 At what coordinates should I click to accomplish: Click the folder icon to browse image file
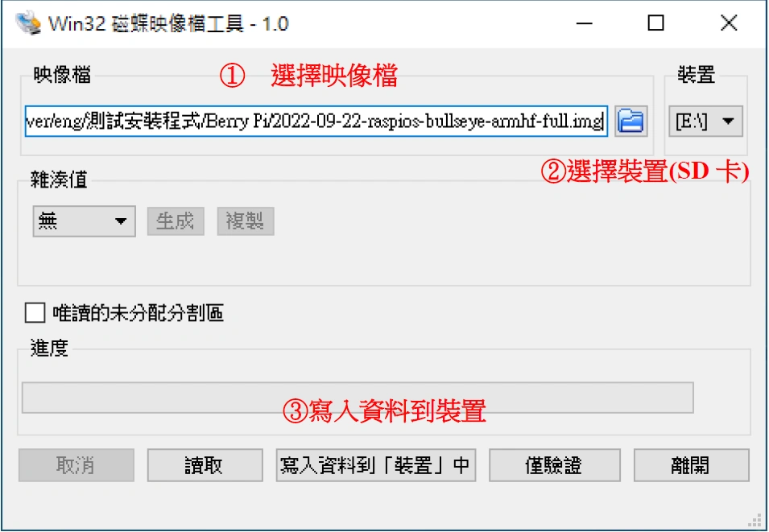630,121
